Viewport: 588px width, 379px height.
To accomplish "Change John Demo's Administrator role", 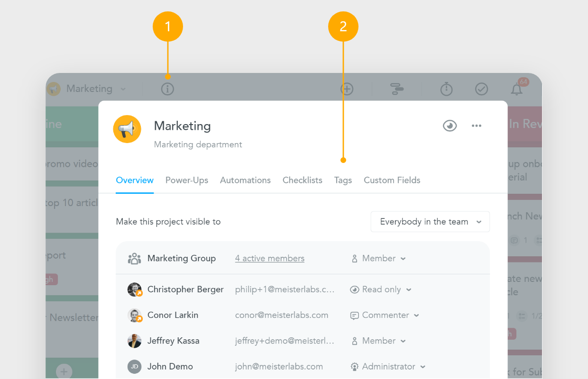I will (388, 366).
